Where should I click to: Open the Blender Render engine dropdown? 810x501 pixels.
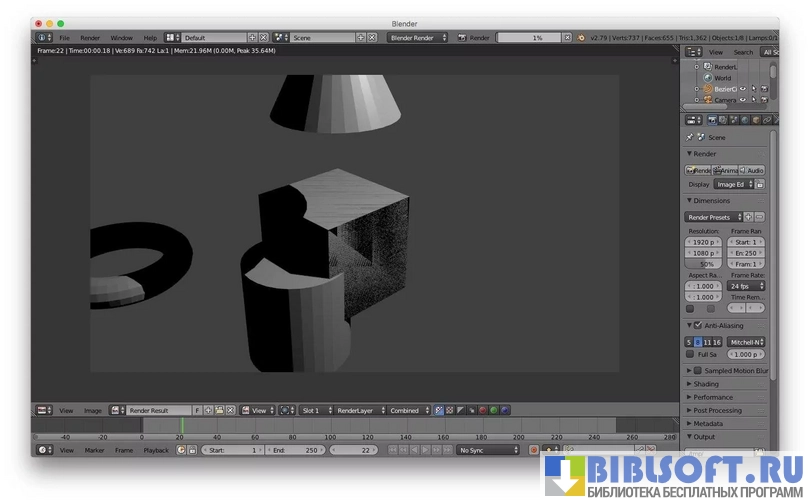tap(417, 38)
